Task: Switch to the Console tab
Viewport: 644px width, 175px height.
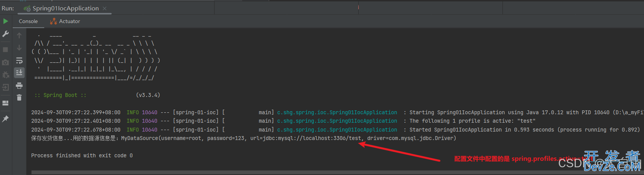Action: click(x=28, y=21)
